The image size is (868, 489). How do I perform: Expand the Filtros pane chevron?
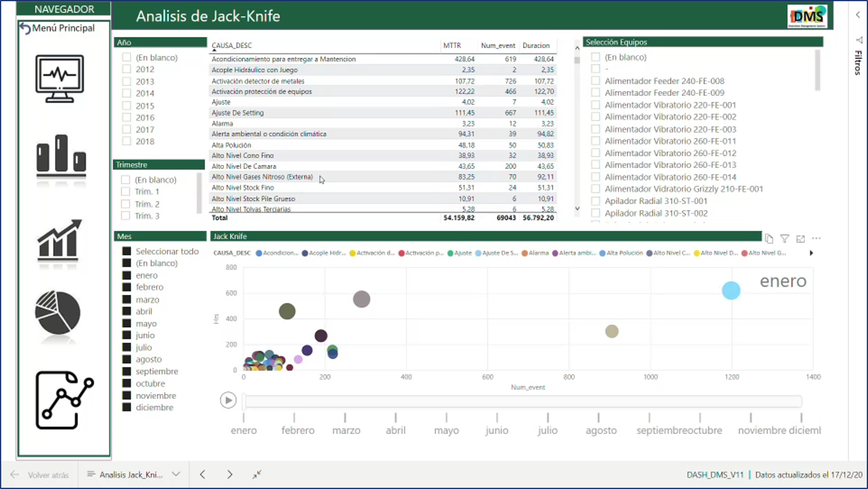858,15
